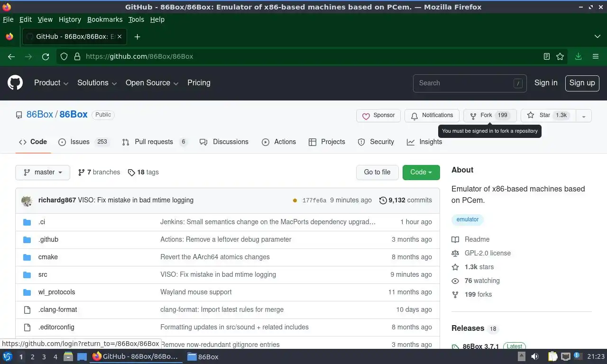Open the History menu
The height and width of the screenshot is (364, 607).
click(x=70, y=19)
